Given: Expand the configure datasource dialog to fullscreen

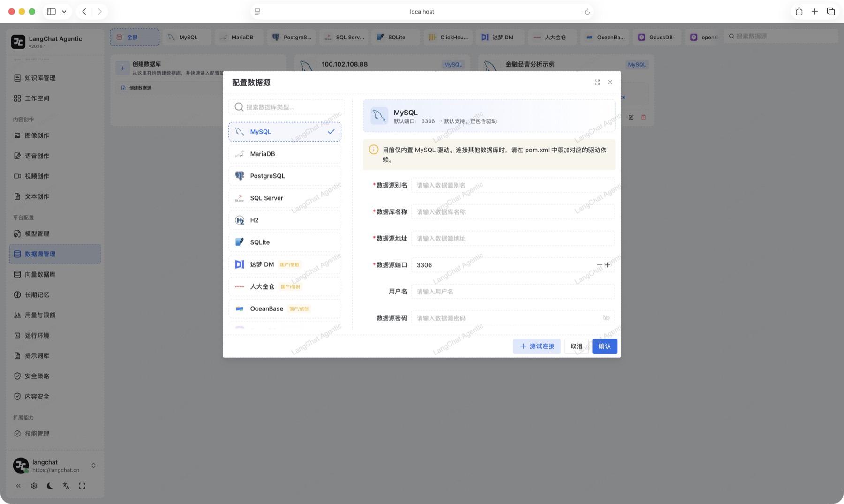Looking at the screenshot, I should [597, 82].
